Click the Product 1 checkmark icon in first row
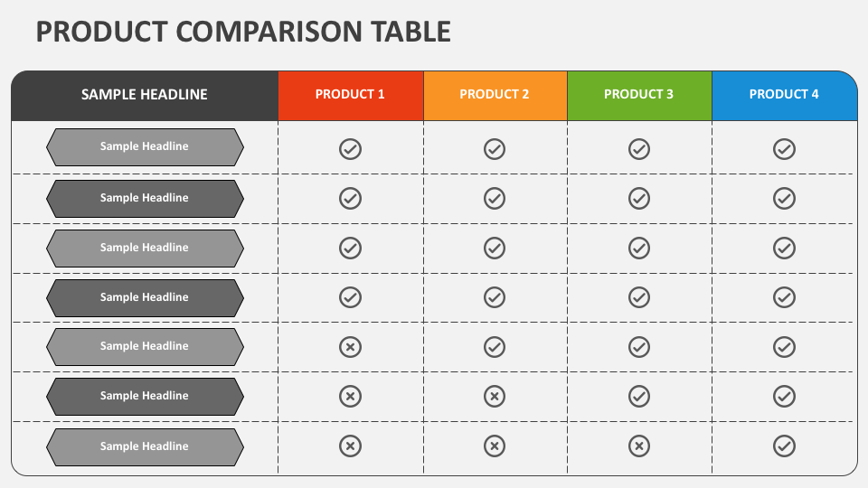 350,149
